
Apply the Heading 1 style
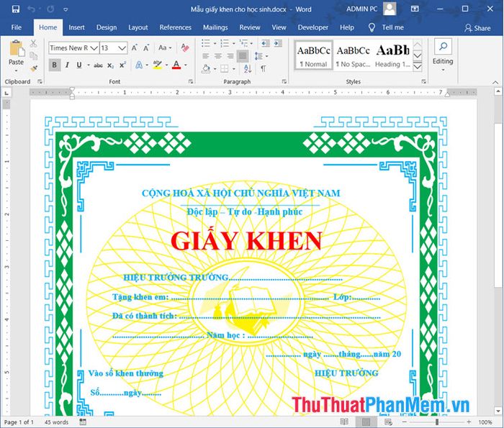pyautogui.click(x=392, y=55)
